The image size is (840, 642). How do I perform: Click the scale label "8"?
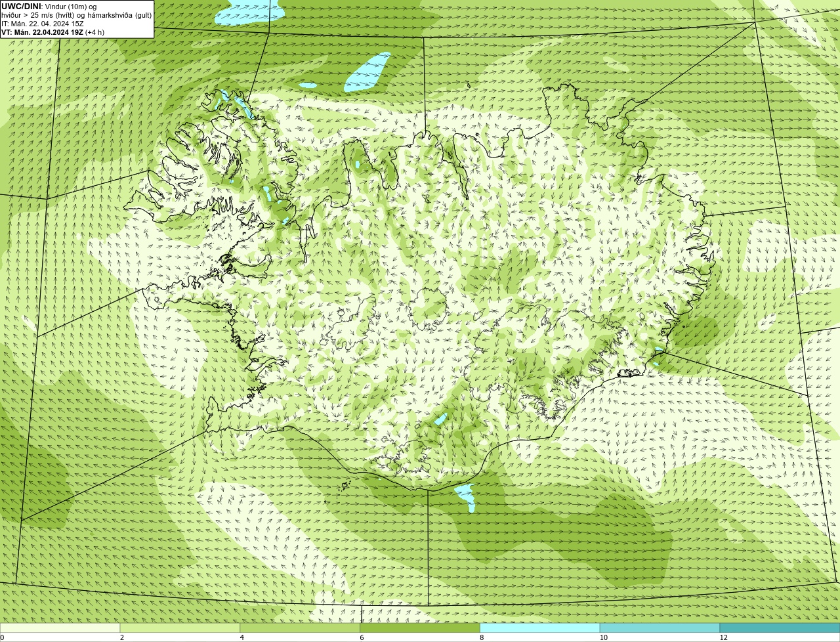482,637
